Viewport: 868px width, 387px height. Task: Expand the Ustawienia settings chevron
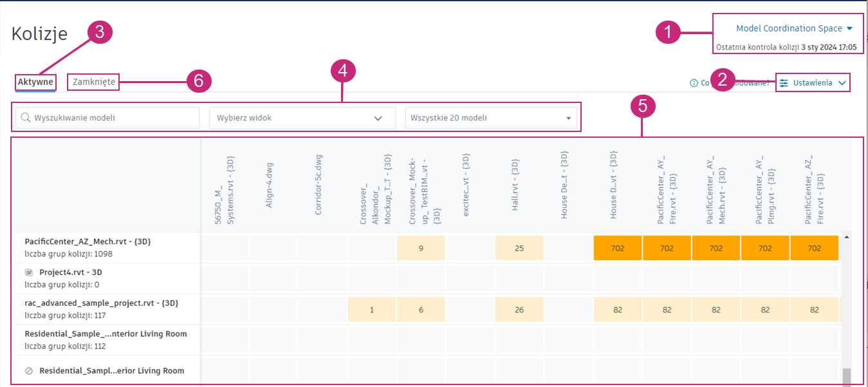842,83
